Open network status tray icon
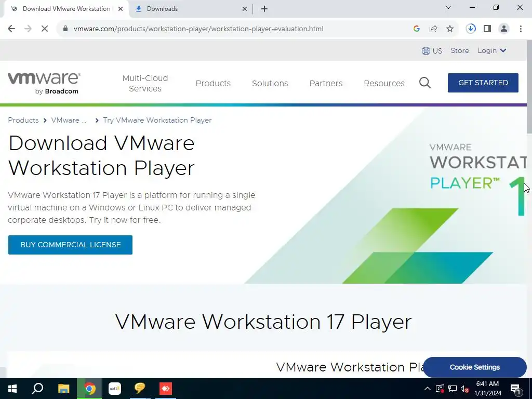This screenshot has width=532, height=399. 453,389
